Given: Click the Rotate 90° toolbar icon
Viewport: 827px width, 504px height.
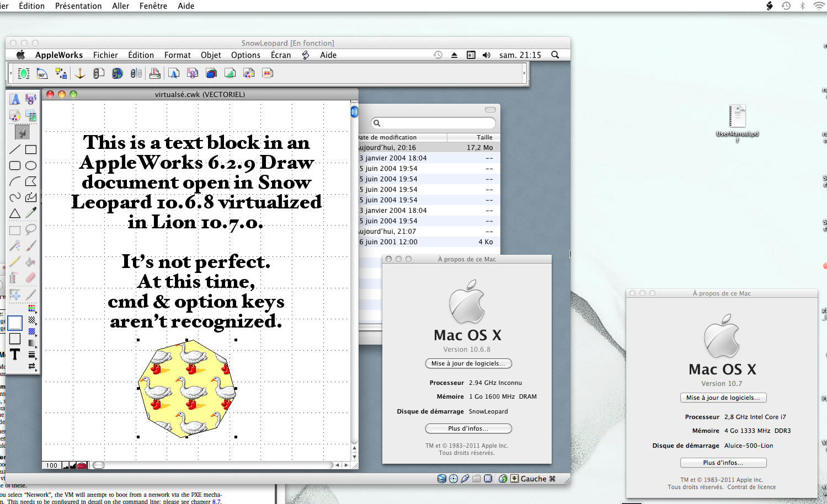Looking at the screenshot, I should [x=42, y=73].
